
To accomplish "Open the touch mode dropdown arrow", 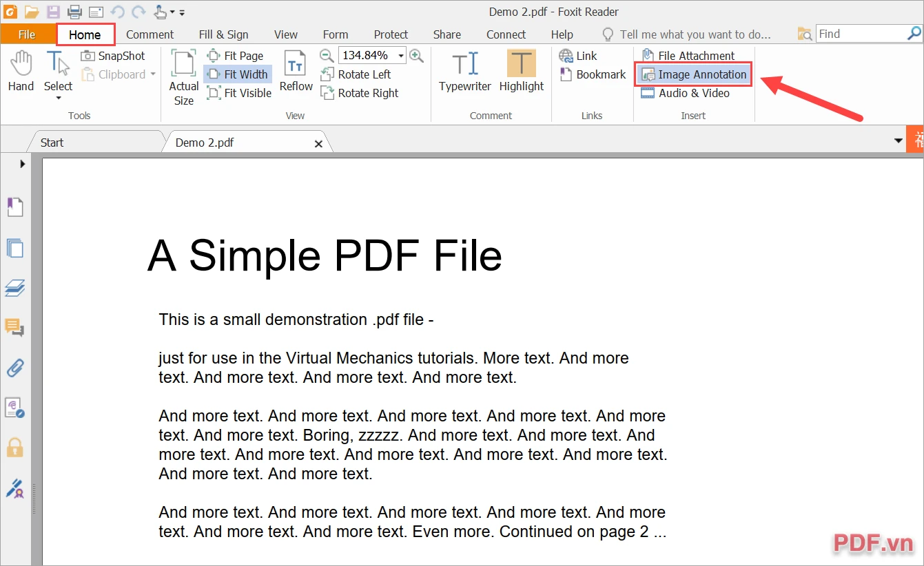I will click(x=172, y=12).
